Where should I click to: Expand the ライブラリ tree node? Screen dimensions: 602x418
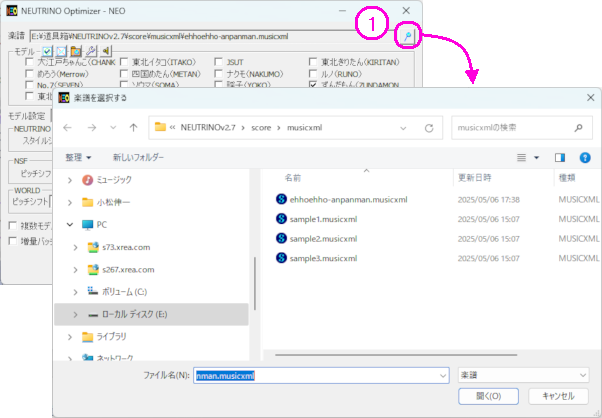click(x=70, y=337)
